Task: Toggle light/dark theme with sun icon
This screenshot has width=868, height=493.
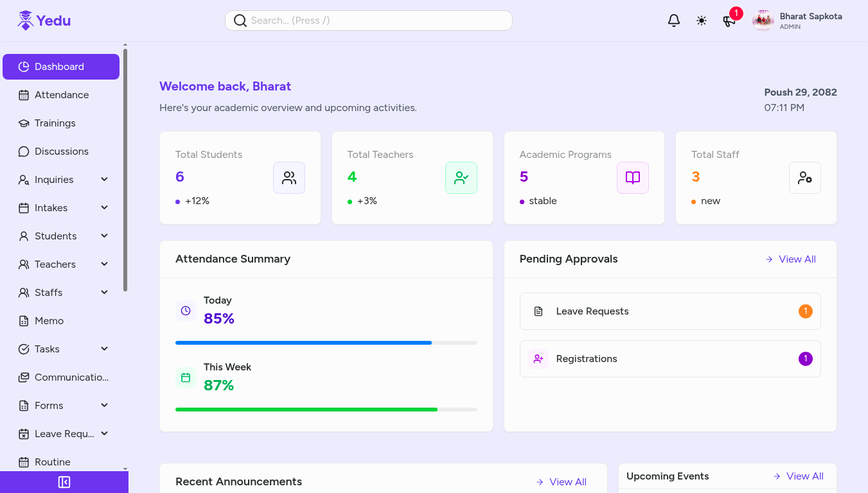Action: pyautogui.click(x=702, y=20)
